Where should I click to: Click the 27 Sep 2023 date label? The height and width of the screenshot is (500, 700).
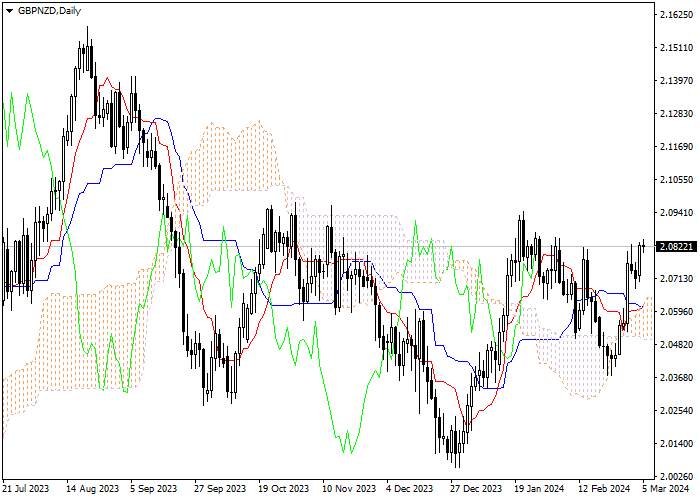click(x=220, y=489)
